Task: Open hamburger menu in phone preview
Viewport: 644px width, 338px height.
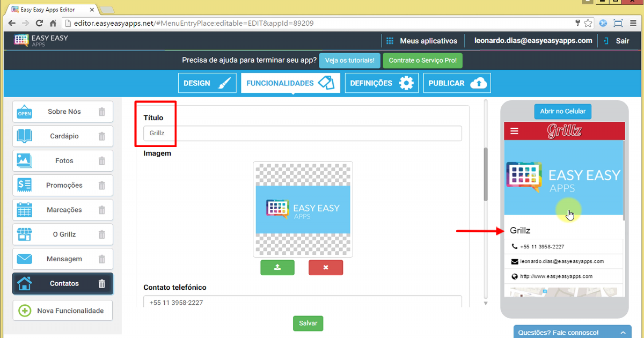Action: pyautogui.click(x=514, y=131)
